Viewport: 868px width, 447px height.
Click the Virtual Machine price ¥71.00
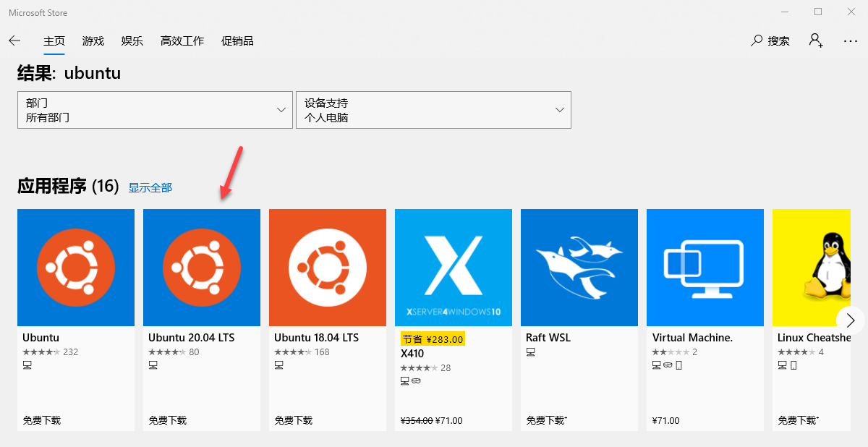[666, 420]
